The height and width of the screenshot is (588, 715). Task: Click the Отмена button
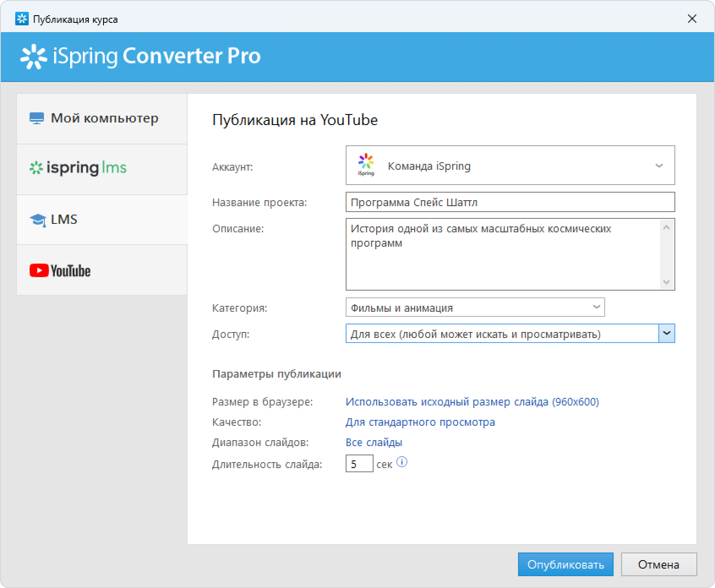[658, 564]
